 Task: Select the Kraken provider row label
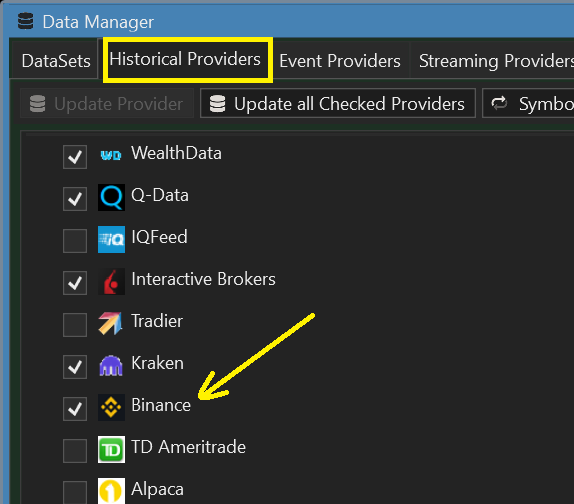[x=157, y=363]
